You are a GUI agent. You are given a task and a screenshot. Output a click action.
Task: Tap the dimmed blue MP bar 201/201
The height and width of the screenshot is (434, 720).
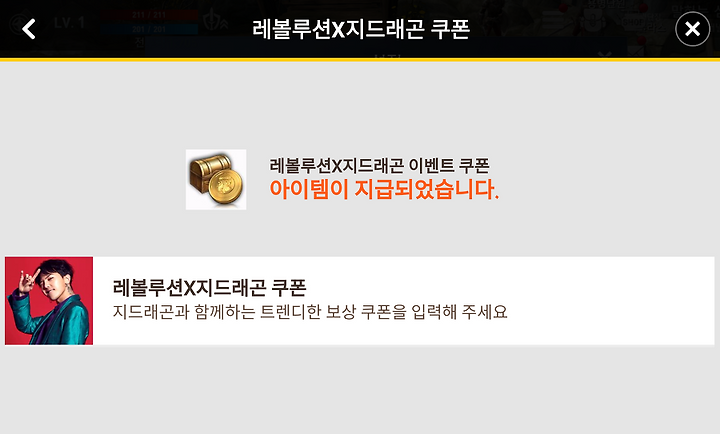coord(149,29)
